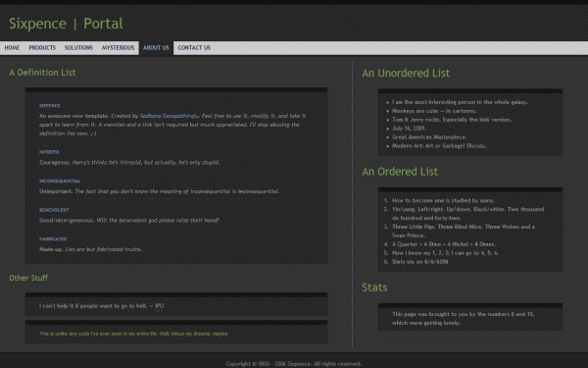
Task: Click the Copyright Sixpence footer text
Action: pyautogui.click(x=294, y=363)
